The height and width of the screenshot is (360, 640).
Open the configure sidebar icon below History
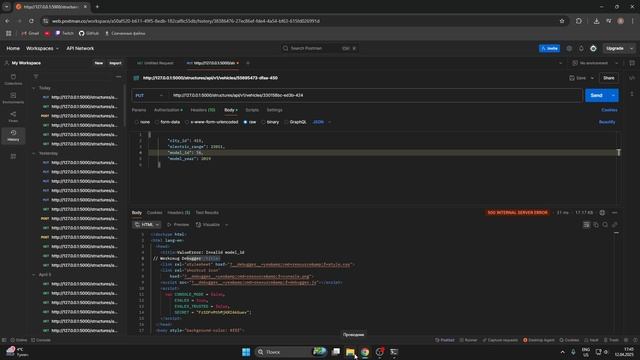13,156
